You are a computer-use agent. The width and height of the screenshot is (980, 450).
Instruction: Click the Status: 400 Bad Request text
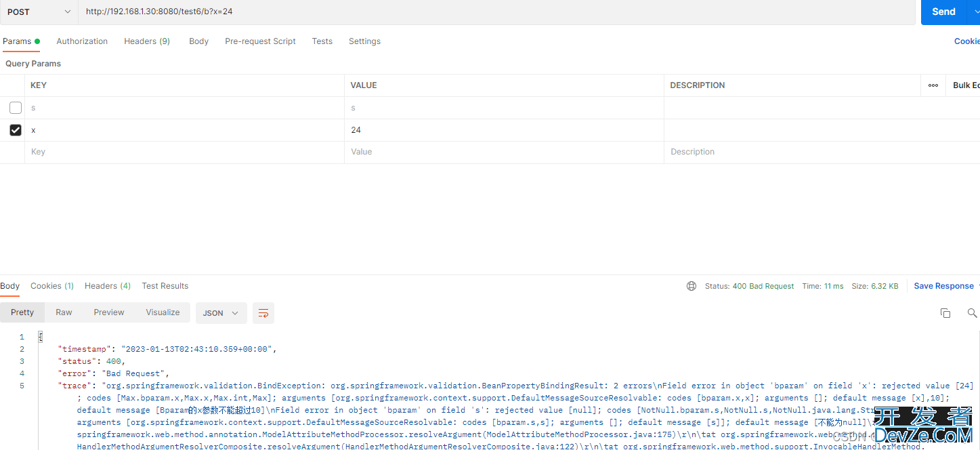[749, 286]
